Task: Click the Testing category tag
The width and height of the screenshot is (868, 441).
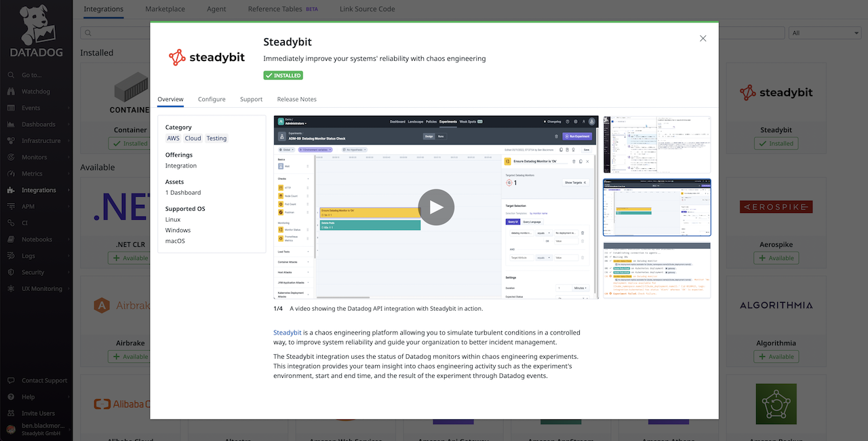Action: pos(216,138)
